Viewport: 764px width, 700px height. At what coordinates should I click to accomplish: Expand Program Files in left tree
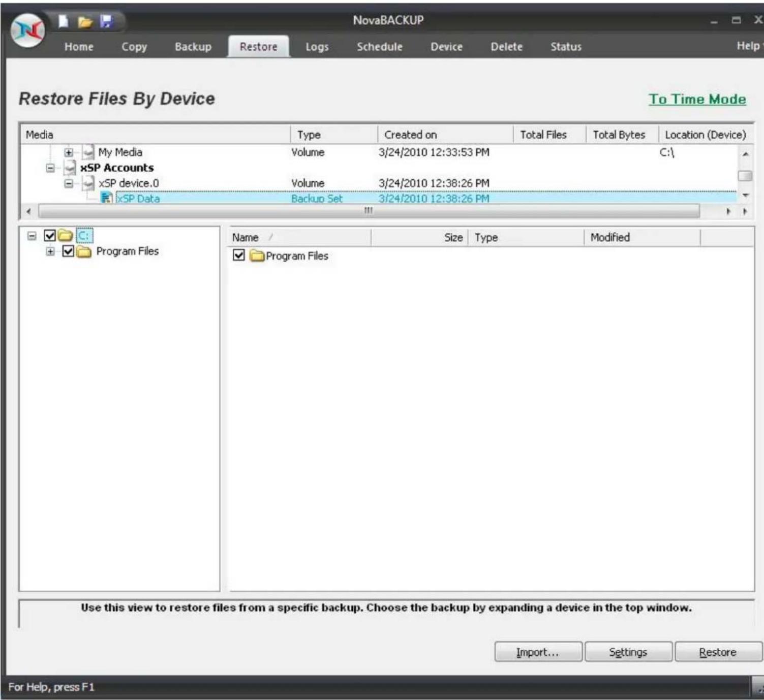[50, 251]
